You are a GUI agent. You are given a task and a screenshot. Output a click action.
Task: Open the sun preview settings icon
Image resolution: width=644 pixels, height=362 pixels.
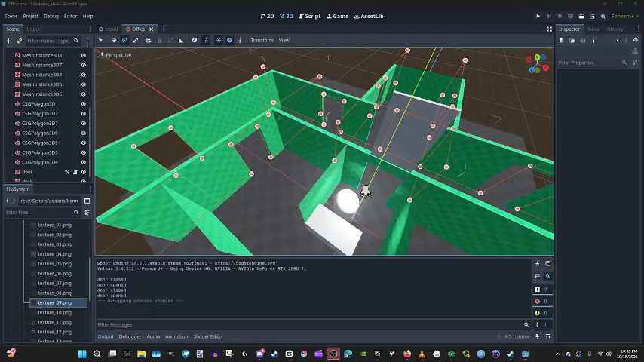tap(219, 40)
